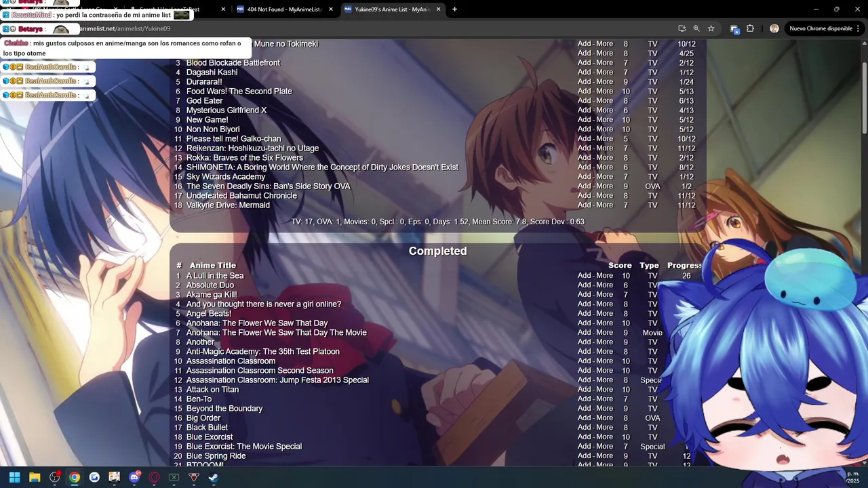Open the zoom magnifier icon in address bar
This screenshot has height=488, width=868.
(696, 28)
